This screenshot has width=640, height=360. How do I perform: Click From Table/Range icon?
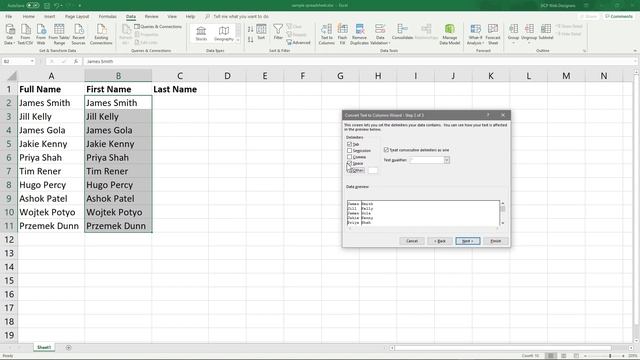click(x=59, y=34)
